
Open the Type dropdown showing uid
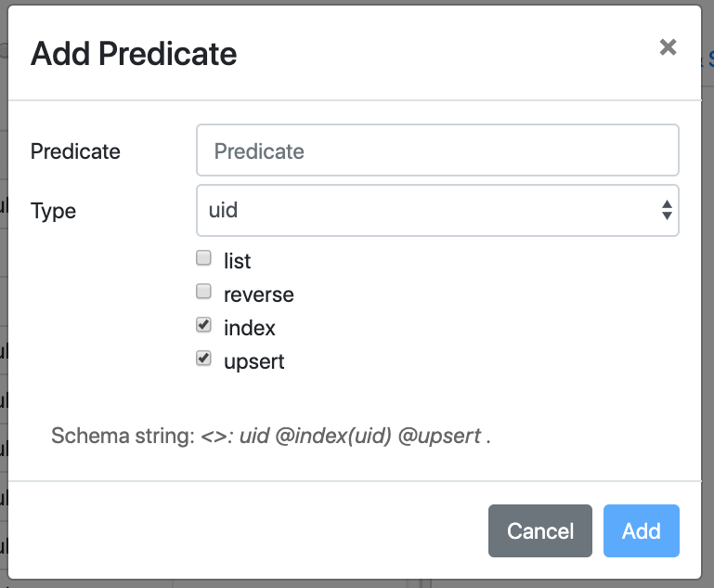pos(427,210)
